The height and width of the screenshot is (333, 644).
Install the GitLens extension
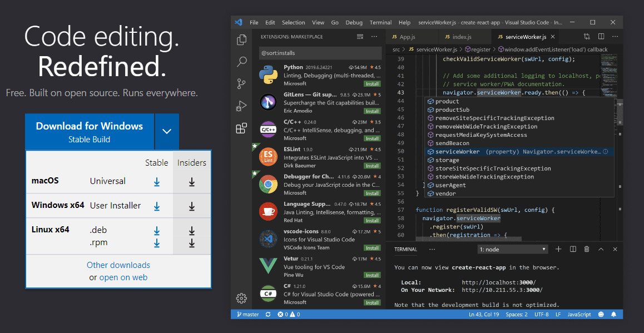pos(372,111)
